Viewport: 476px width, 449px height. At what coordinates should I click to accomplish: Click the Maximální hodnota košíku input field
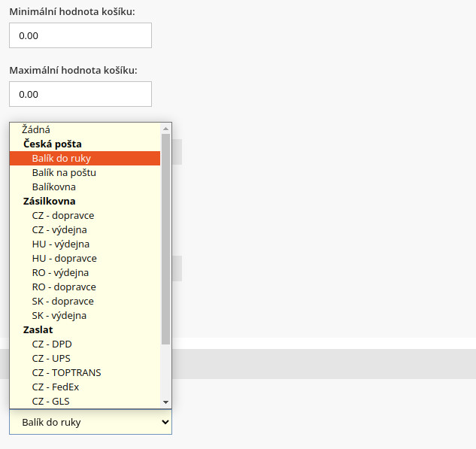point(80,94)
